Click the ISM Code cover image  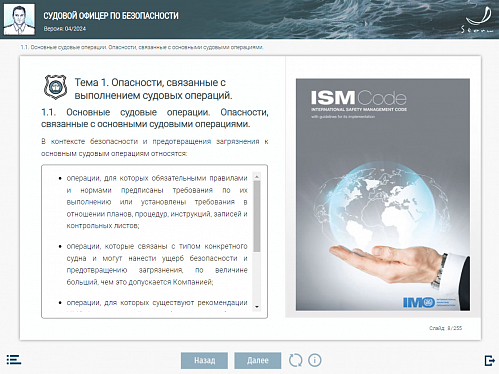tap(383, 195)
